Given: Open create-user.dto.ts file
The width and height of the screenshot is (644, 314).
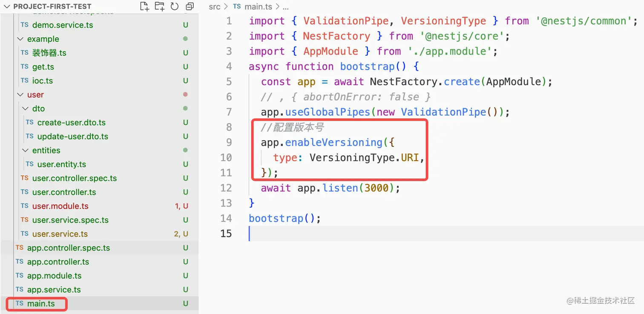Looking at the screenshot, I should (71, 123).
